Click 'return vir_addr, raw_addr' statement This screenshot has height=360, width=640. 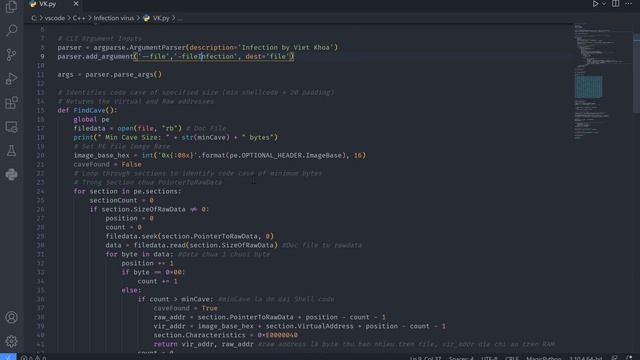(x=204, y=344)
